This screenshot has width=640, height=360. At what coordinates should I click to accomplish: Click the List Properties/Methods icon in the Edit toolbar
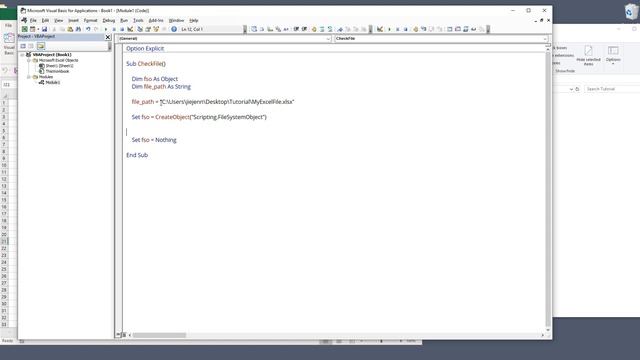[x=254, y=29]
